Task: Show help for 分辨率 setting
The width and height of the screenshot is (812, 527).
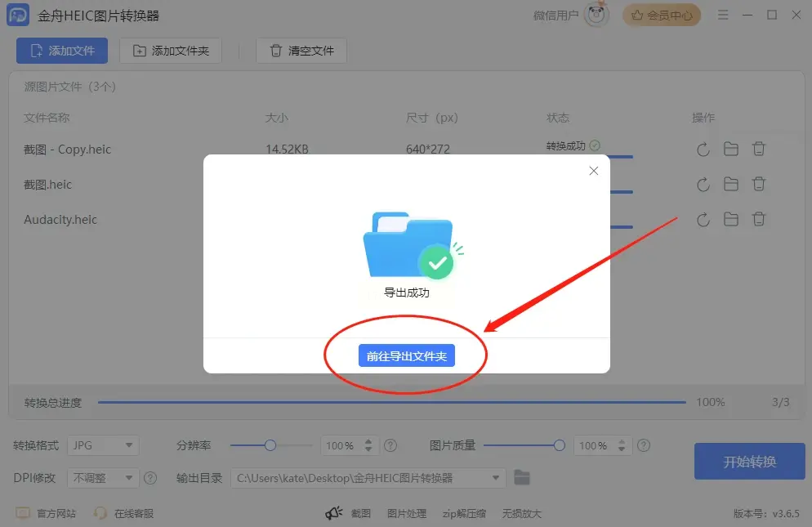Action: tap(390, 445)
